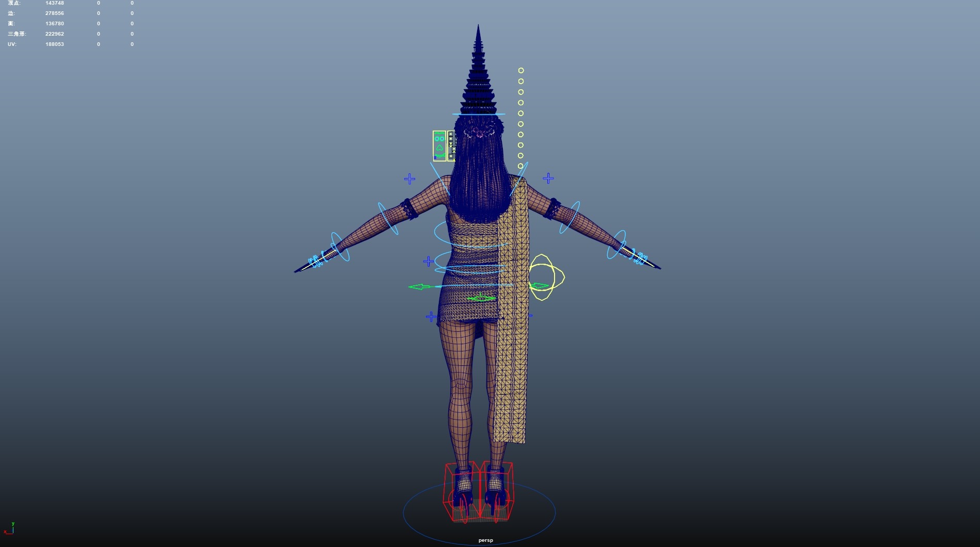
Task: Select green root control at the hips
Action: (x=481, y=298)
